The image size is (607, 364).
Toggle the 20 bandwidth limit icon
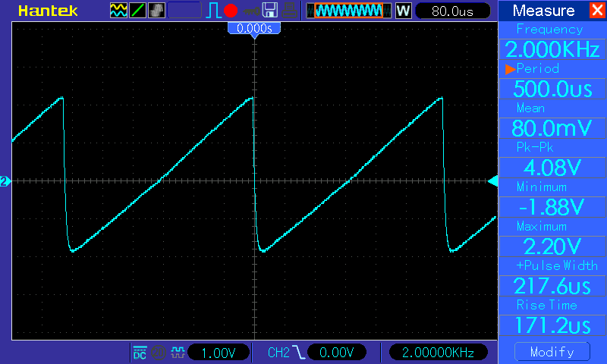click(x=159, y=353)
